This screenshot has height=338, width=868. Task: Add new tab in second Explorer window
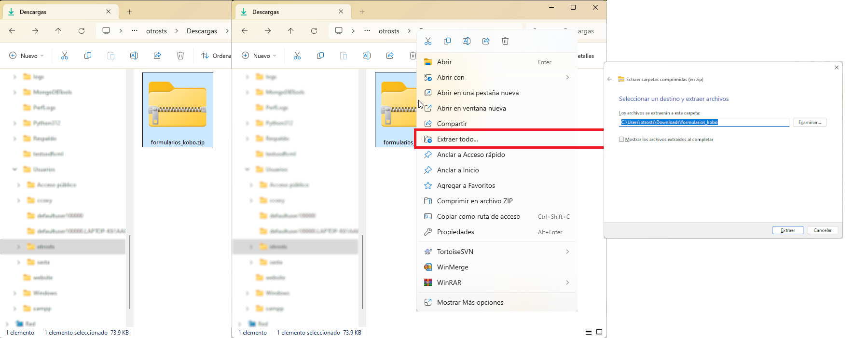(x=362, y=12)
